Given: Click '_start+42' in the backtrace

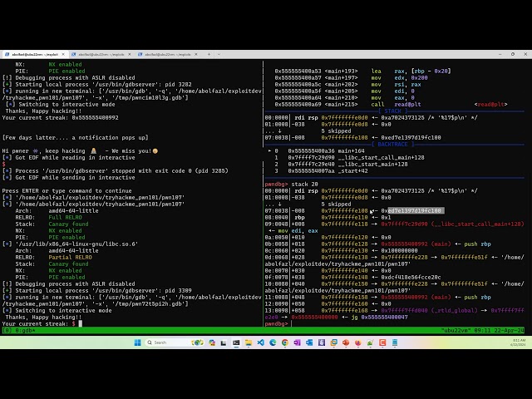Looking at the screenshot, I should coord(352,171).
